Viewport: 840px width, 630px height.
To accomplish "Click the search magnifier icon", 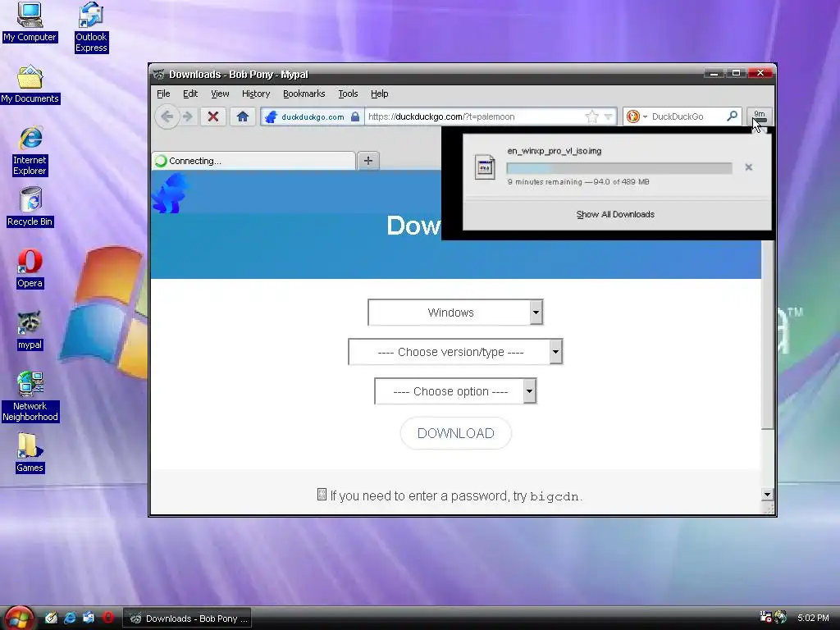I will (x=732, y=116).
